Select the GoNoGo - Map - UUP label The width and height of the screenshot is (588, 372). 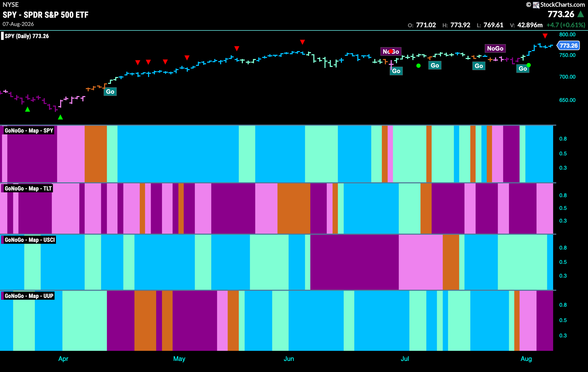(29, 296)
